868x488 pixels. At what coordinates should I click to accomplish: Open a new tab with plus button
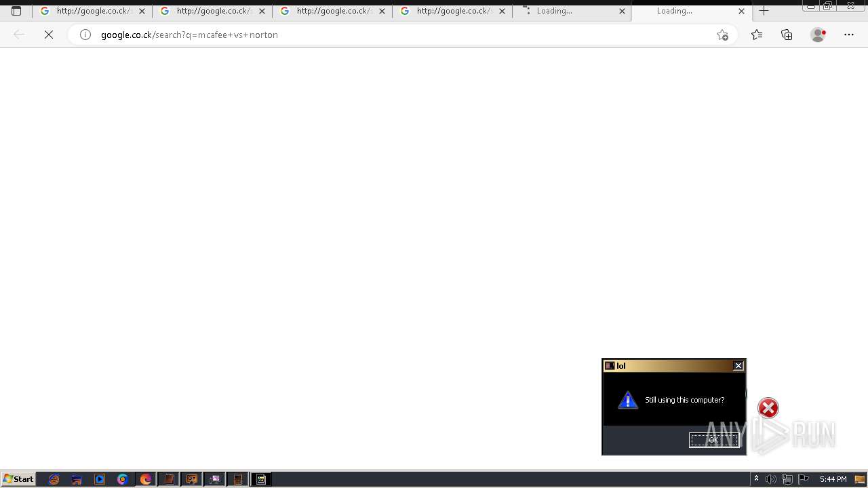764,11
